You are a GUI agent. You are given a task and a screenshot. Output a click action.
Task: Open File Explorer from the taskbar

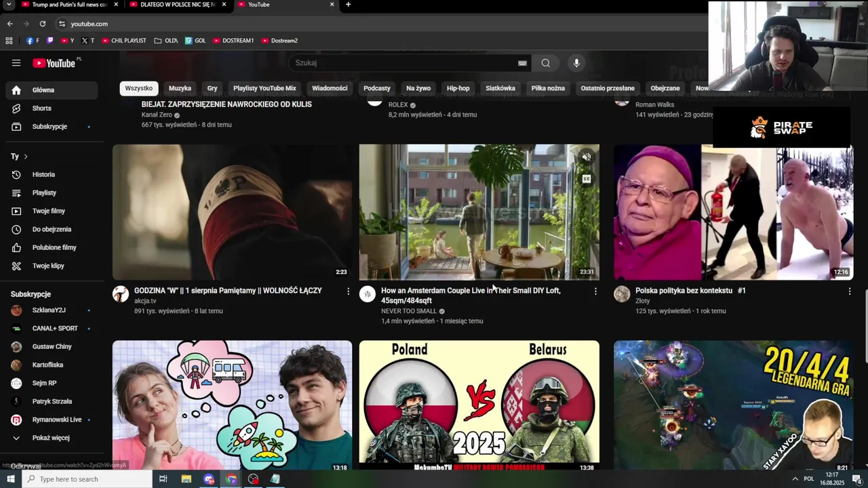coord(186,479)
